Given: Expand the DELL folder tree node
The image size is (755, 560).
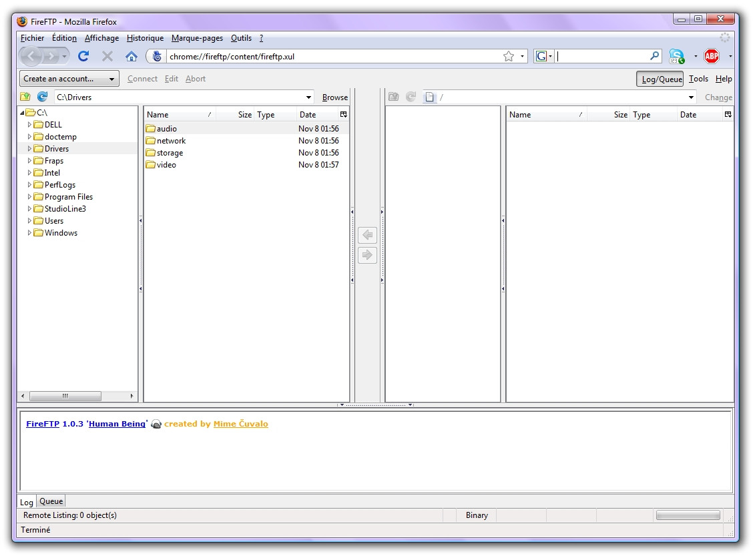Looking at the screenshot, I should [x=29, y=125].
